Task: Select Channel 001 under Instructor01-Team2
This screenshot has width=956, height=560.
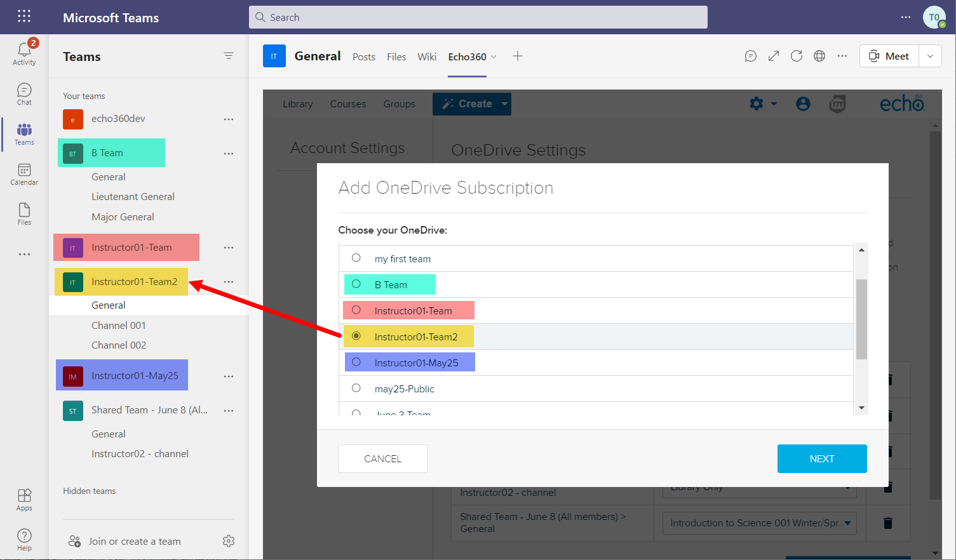Action: 119,326
